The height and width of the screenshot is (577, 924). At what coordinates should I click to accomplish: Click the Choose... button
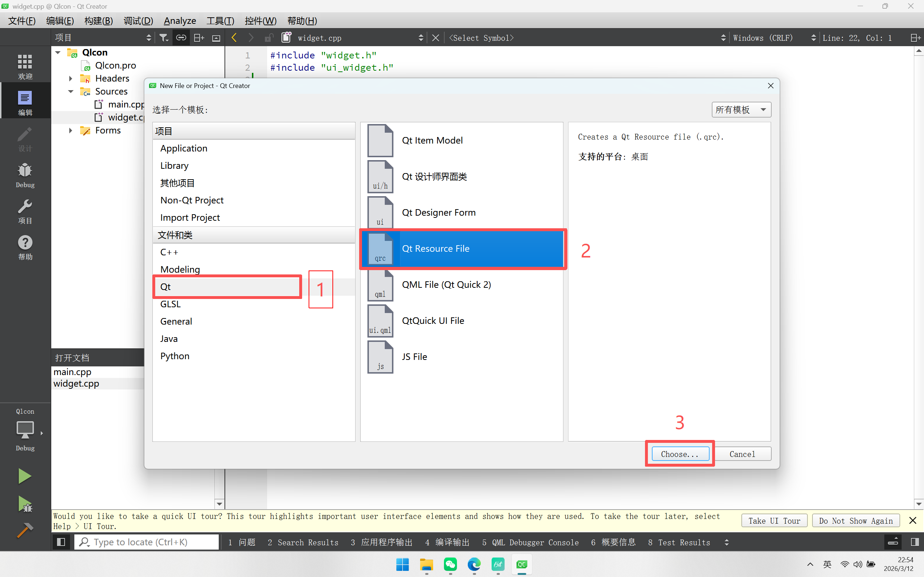[680, 454]
